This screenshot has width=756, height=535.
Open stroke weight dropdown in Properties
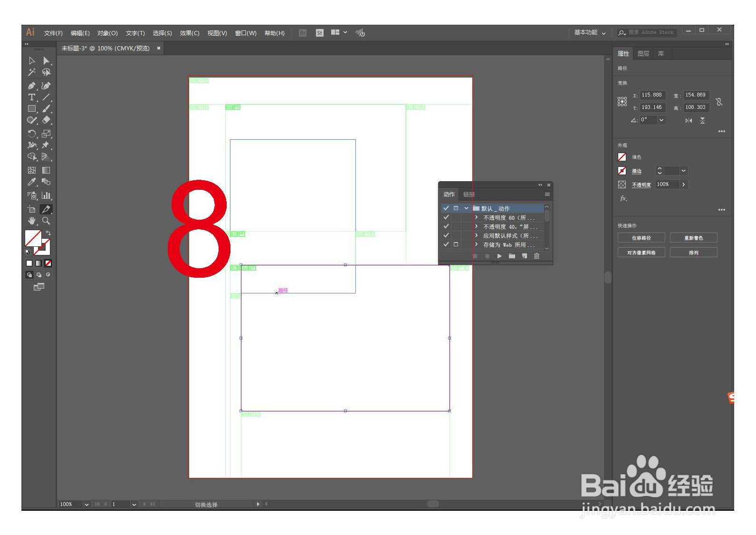click(x=683, y=171)
